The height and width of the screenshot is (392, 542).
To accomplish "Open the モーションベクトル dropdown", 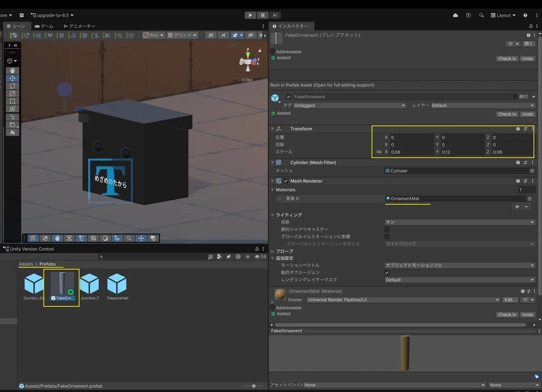I will click(x=460, y=265).
